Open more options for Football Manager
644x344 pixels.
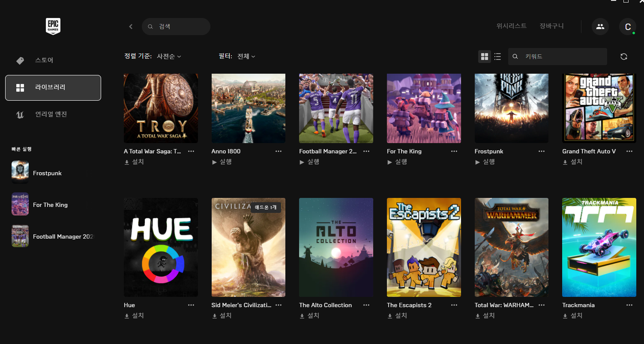pyautogui.click(x=366, y=151)
